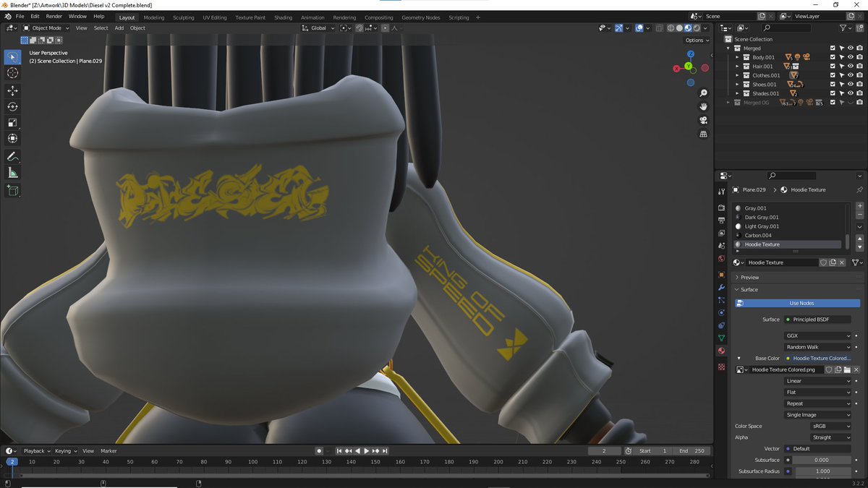Viewport: 868px width, 488px height.
Task: Switch to the Sculpting workspace tab
Action: coord(184,17)
